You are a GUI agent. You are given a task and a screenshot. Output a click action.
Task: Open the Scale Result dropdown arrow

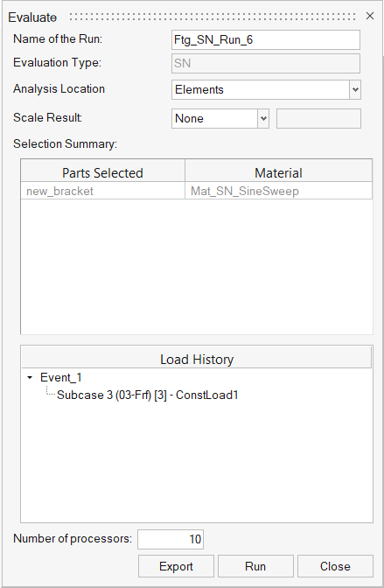tap(263, 118)
